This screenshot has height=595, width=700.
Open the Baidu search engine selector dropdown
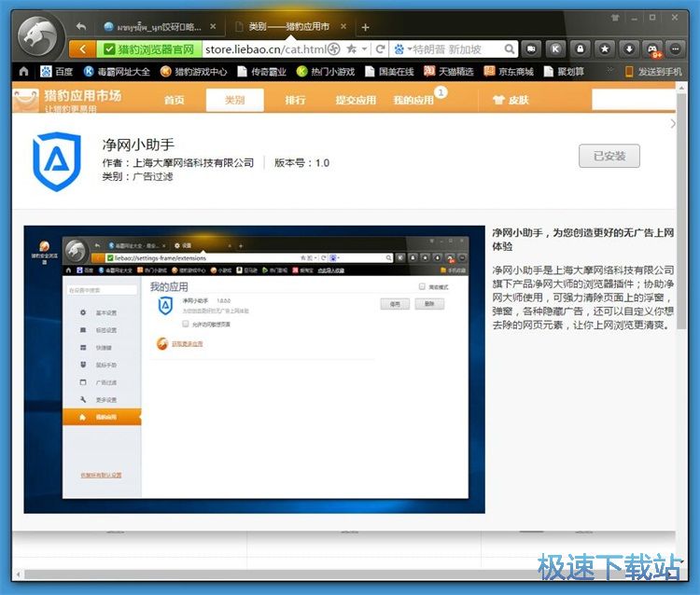tap(402, 49)
